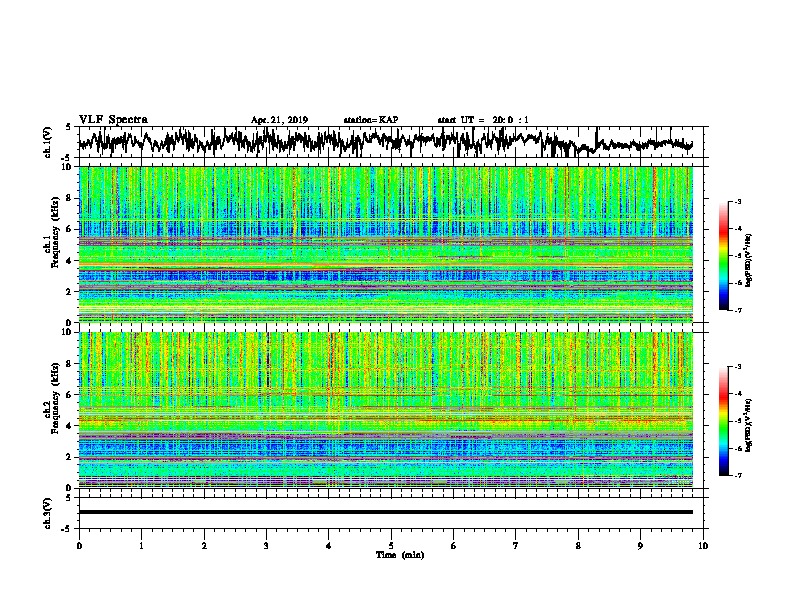Click the "9" tick on the time axis

640,546
